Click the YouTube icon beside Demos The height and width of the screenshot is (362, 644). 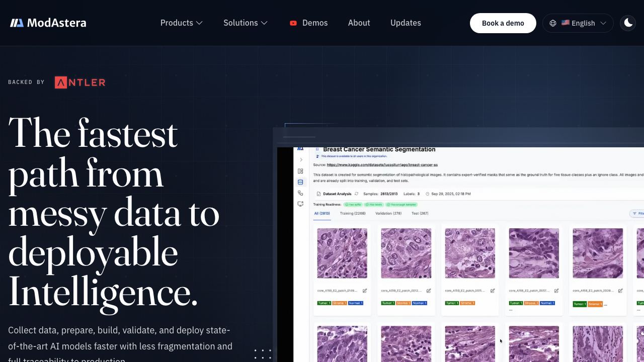tap(293, 23)
